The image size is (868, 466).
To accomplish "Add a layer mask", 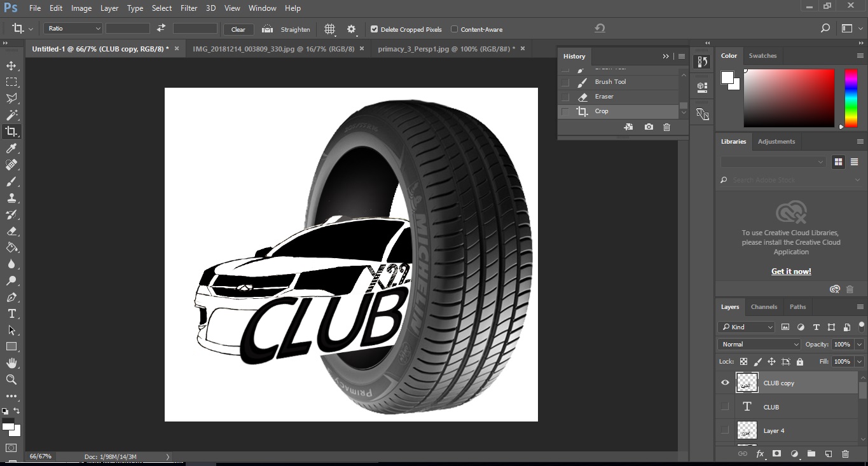I will pos(776,454).
